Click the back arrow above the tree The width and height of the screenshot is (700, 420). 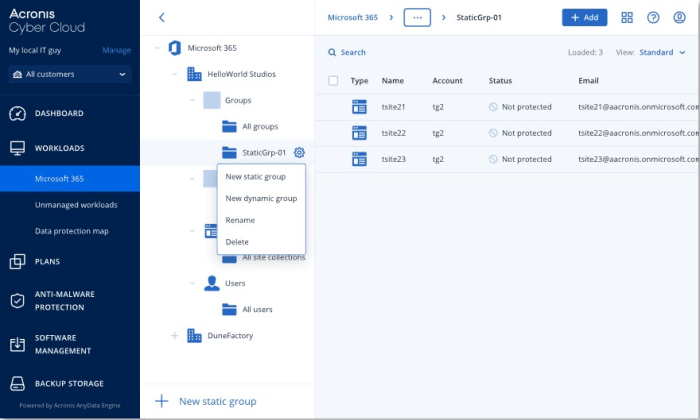(x=162, y=17)
